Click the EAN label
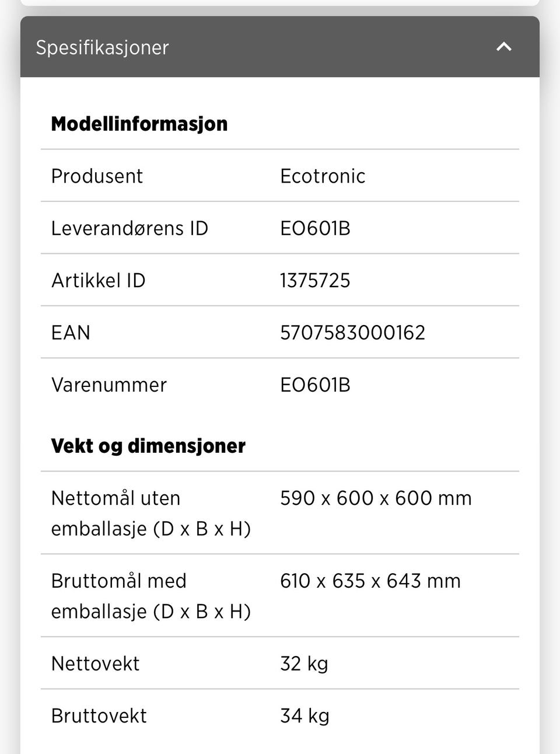 tap(71, 333)
